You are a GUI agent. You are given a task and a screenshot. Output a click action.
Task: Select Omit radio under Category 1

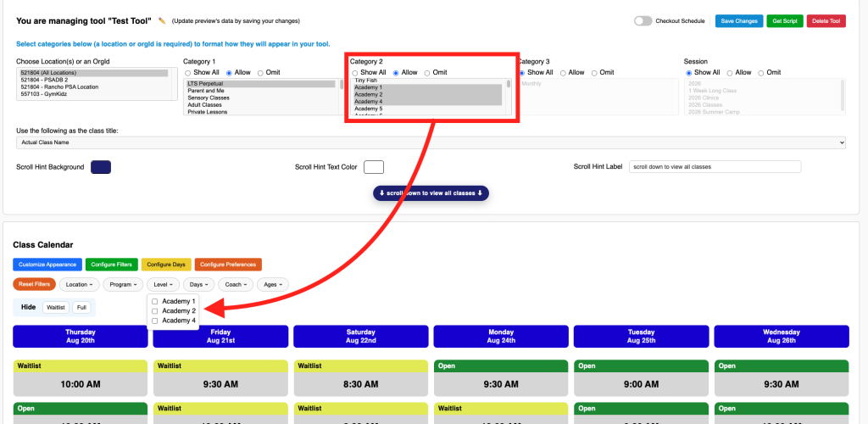[261, 73]
